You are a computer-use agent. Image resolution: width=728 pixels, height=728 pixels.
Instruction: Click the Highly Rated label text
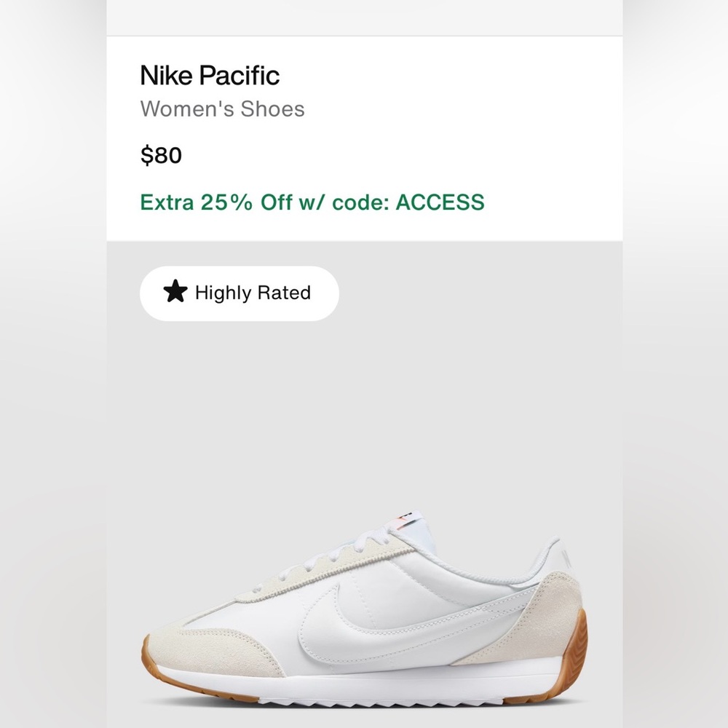coord(253,293)
